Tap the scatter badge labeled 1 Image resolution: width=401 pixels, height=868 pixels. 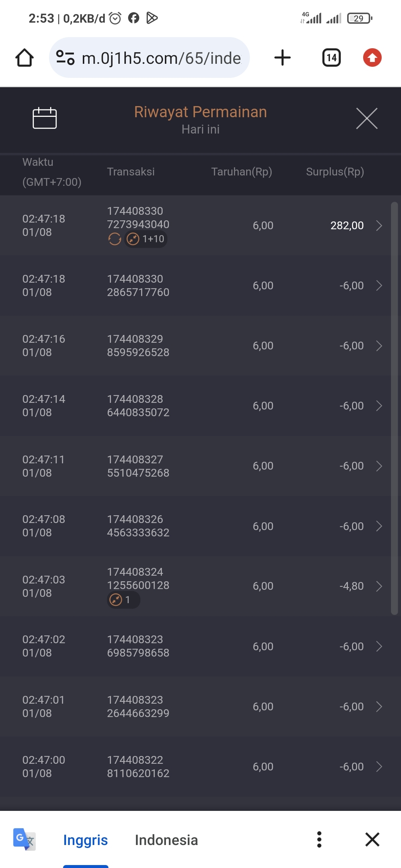coord(123,600)
